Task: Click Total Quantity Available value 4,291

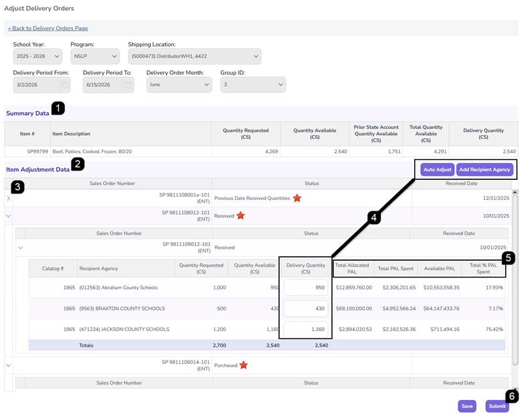Action: 440,151
